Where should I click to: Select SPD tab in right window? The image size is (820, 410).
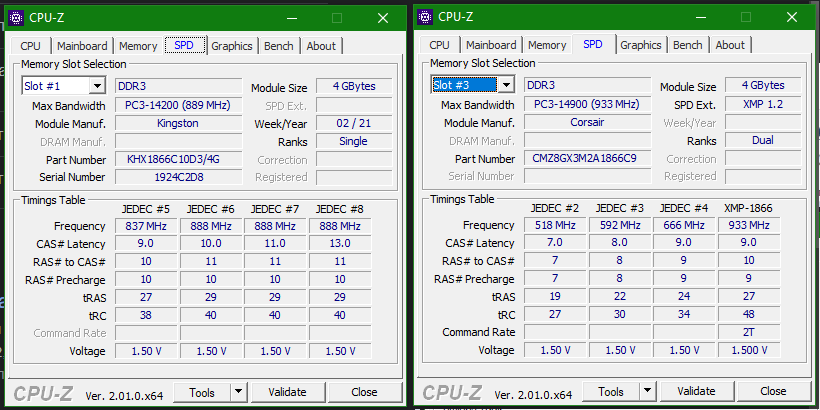[x=593, y=44]
